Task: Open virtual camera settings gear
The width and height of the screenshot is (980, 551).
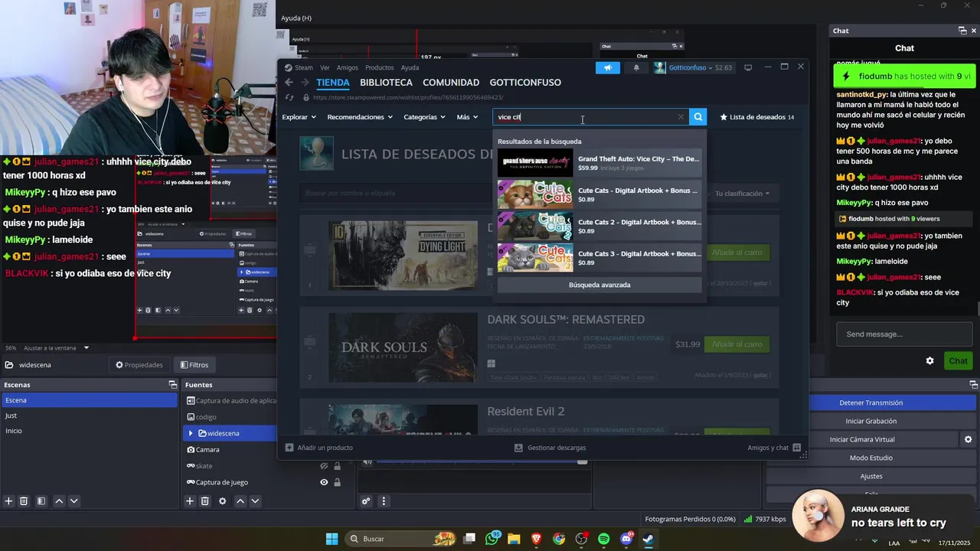Action: click(968, 439)
